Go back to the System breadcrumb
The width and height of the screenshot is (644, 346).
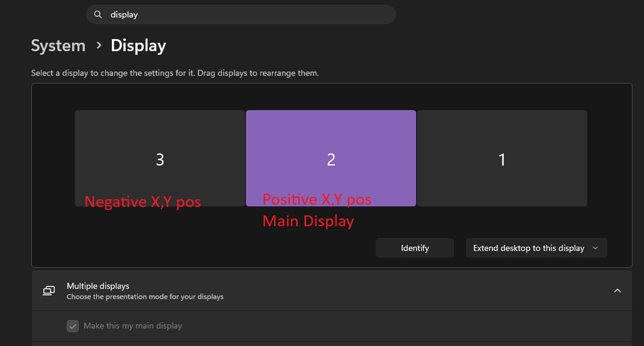[58, 46]
